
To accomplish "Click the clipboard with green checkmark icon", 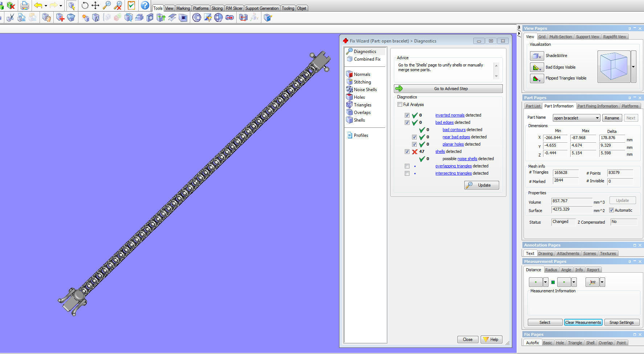I will coord(131,5).
